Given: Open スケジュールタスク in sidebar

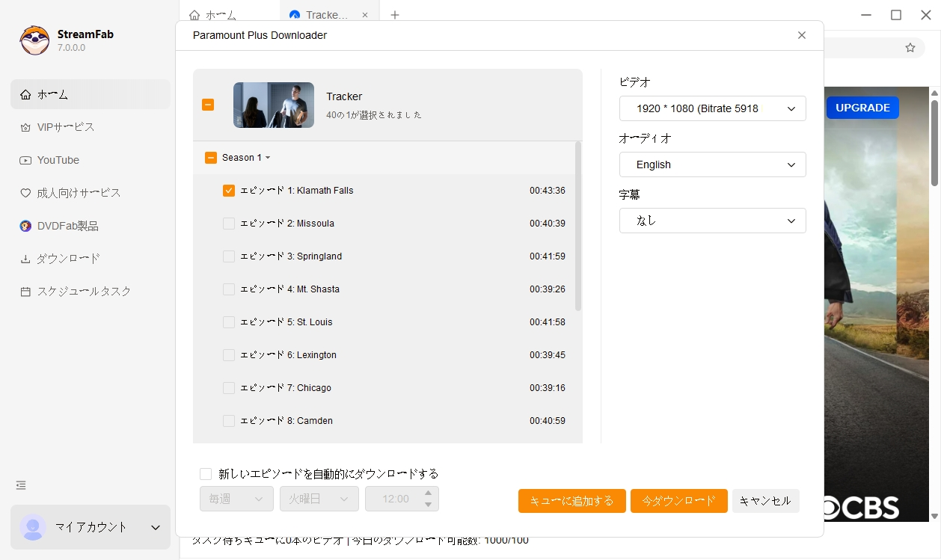Looking at the screenshot, I should click(84, 292).
